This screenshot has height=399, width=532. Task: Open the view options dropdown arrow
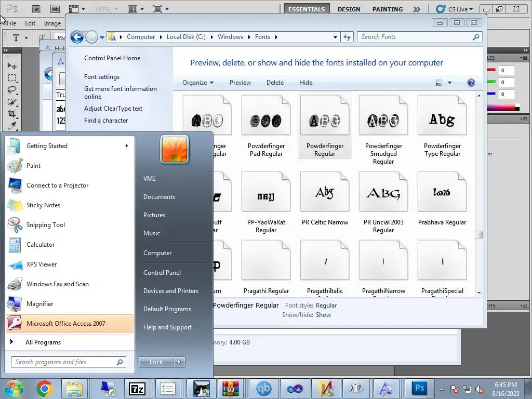(449, 83)
